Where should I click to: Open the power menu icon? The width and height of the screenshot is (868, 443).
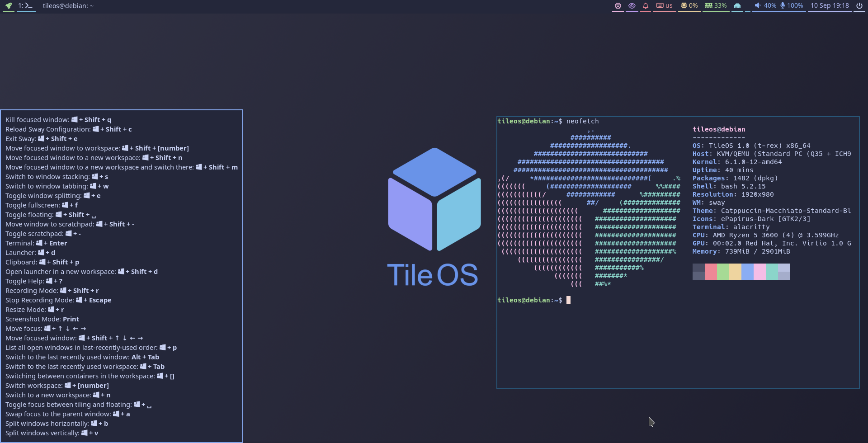point(859,6)
